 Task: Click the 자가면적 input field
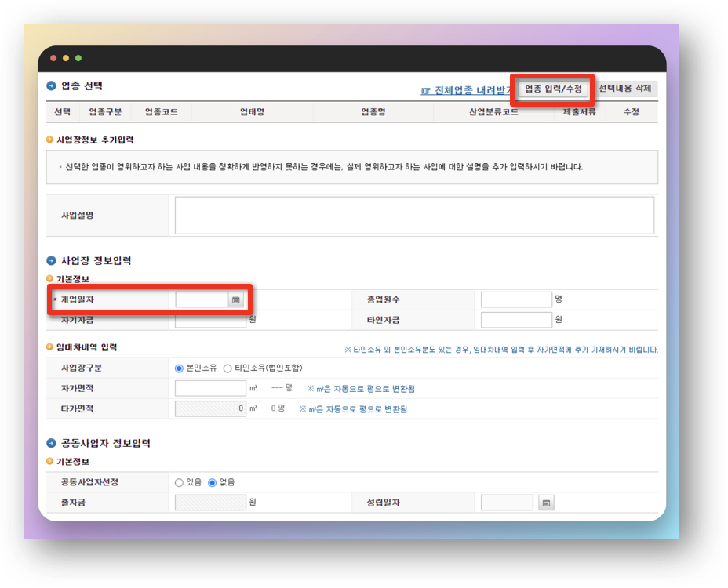210,388
